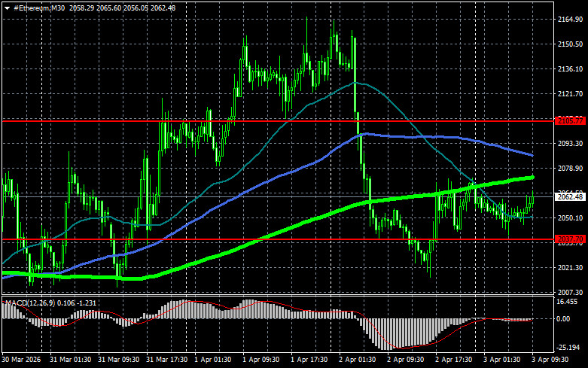Click the MACD scale value 16.455
This screenshot has width=588, height=368.
pyautogui.click(x=567, y=302)
